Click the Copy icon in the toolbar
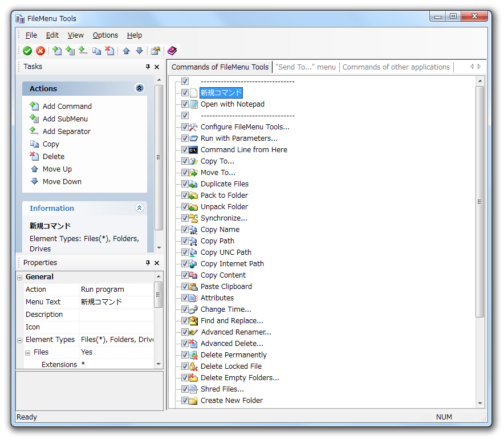This screenshot has height=440, width=504. (x=96, y=51)
